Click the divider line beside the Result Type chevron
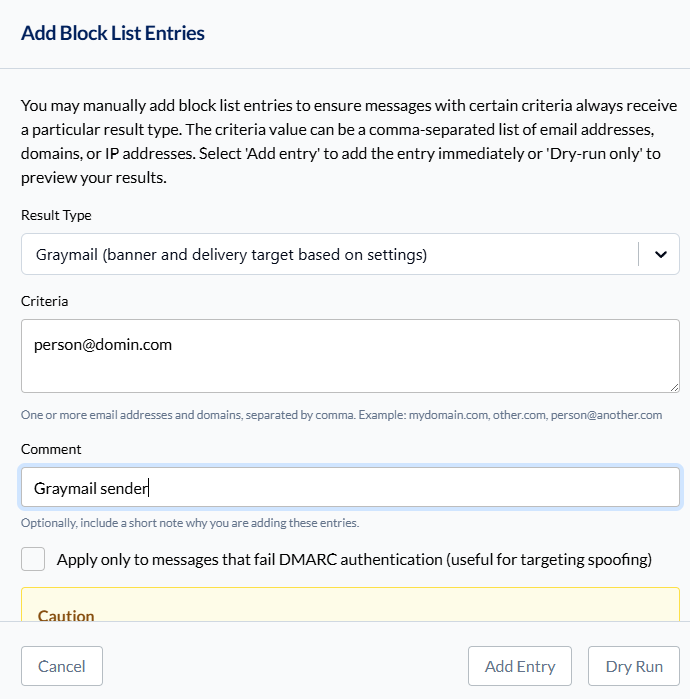 coord(638,254)
